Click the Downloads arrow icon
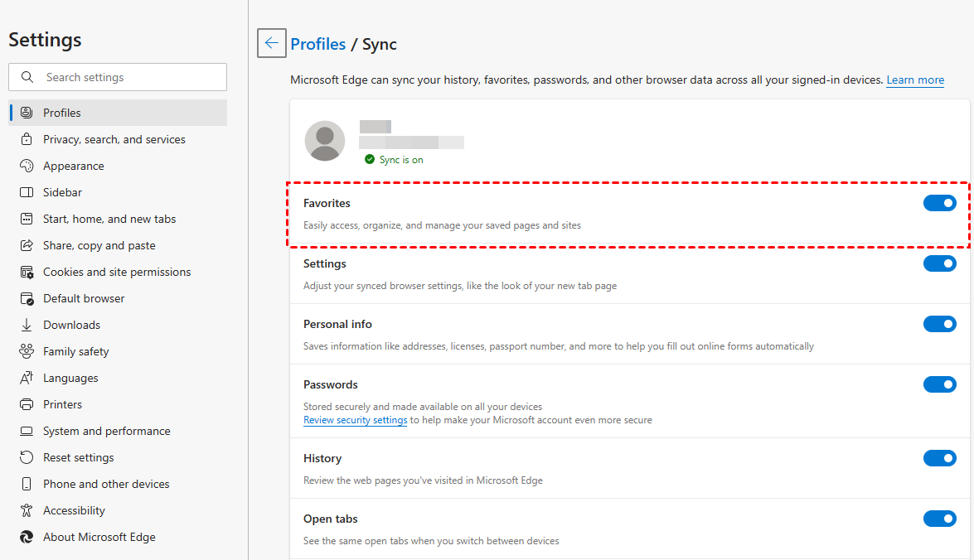 [27, 325]
